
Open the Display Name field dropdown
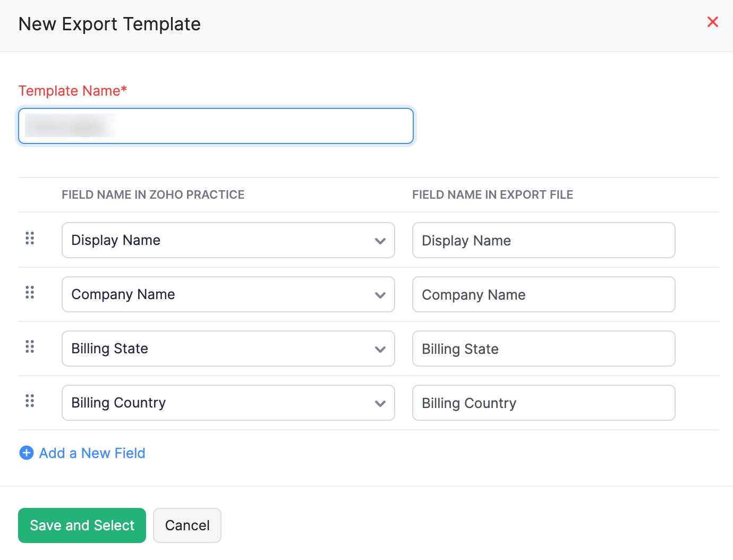pos(380,240)
